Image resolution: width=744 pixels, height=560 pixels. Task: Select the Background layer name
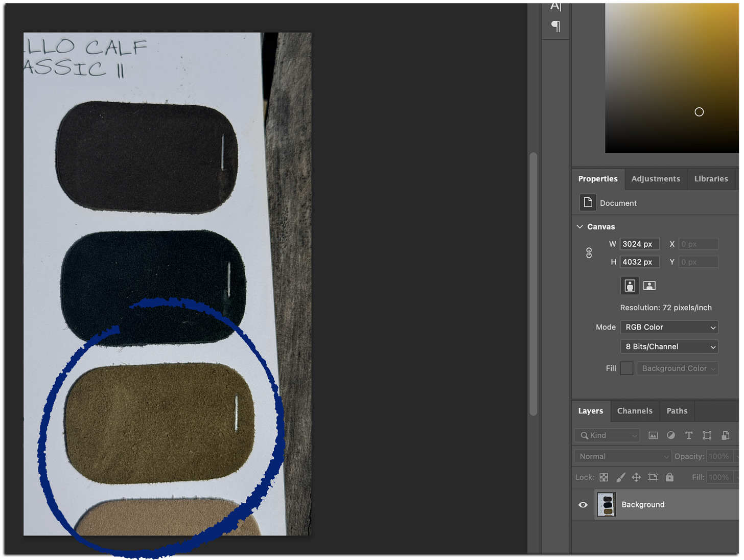click(x=643, y=505)
